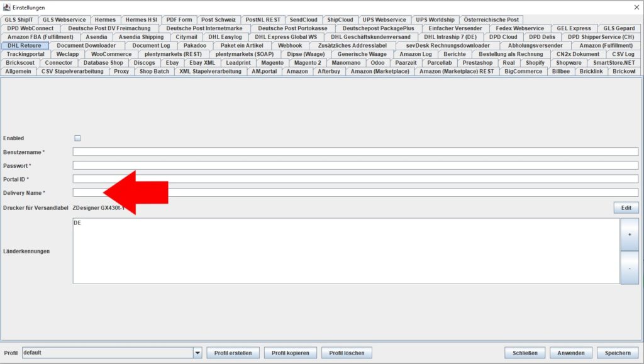Open the DHL Geschäftskundenversand tab

[x=370, y=37]
